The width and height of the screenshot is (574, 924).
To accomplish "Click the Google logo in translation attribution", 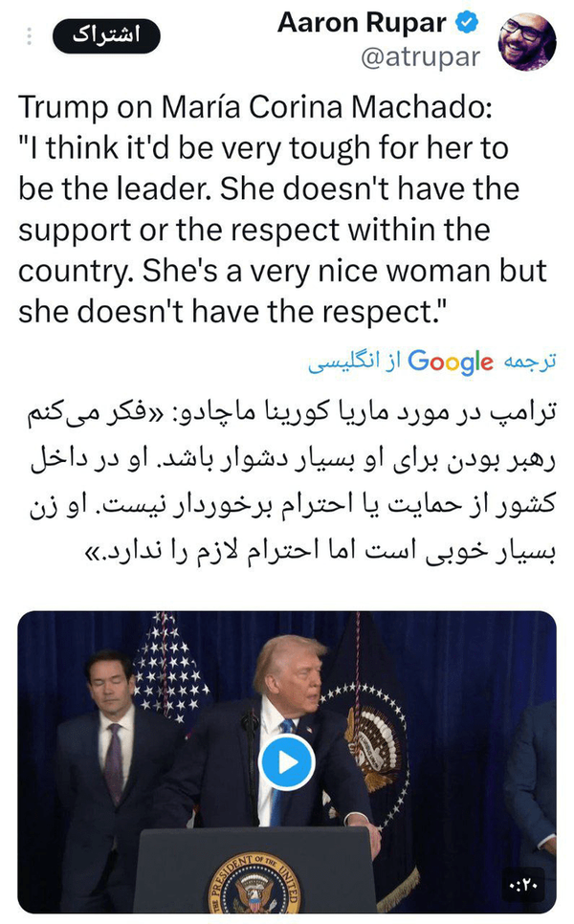I will [x=451, y=362].
